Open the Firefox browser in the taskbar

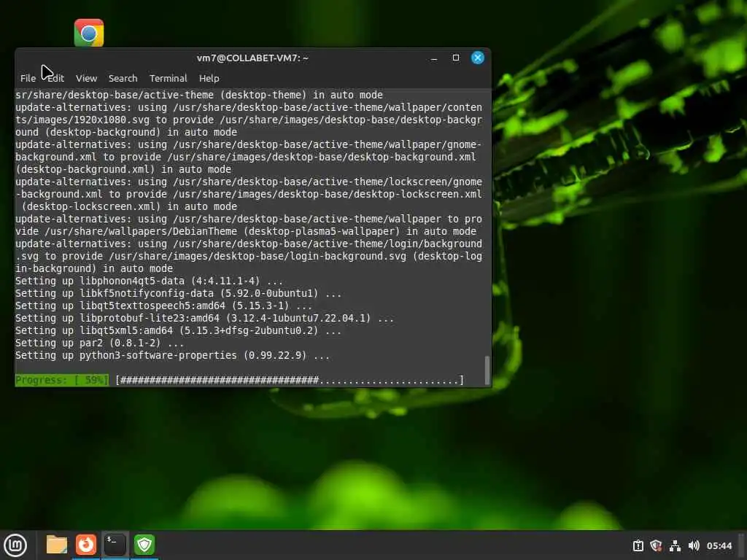click(86, 545)
